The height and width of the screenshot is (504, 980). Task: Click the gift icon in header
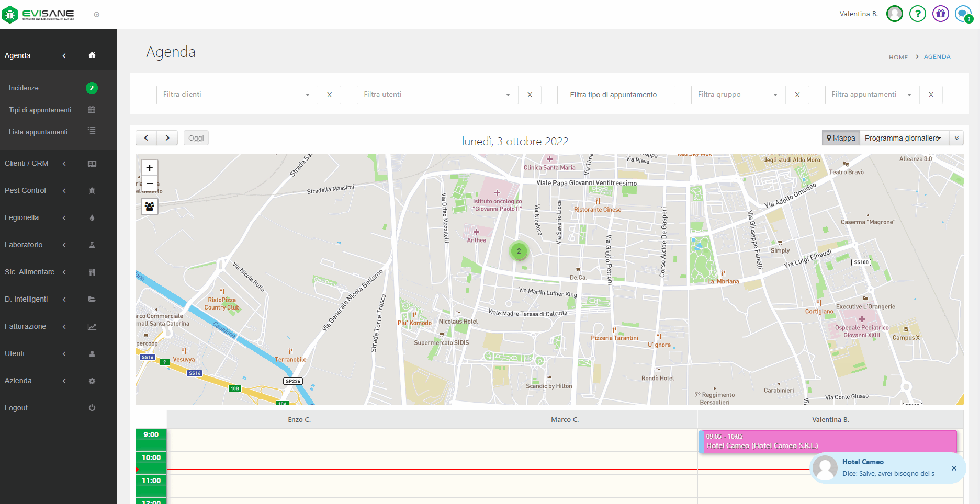[x=940, y=14]
